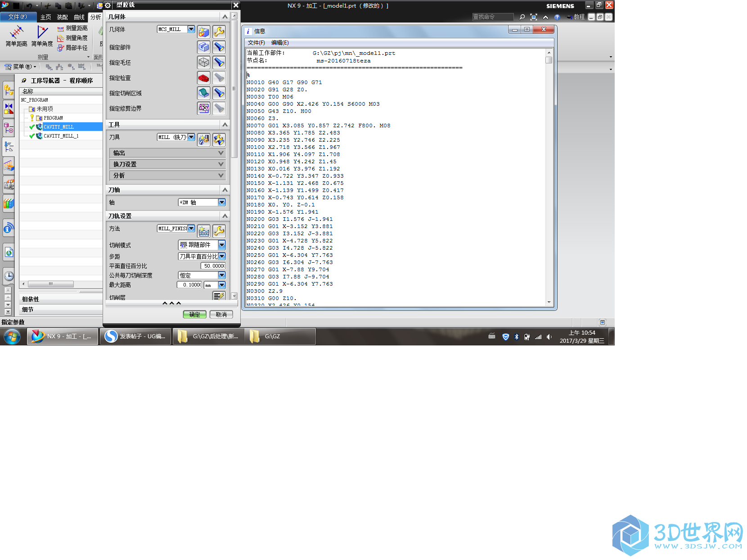Expand the 分析 section in dialog

click(167, 175)
